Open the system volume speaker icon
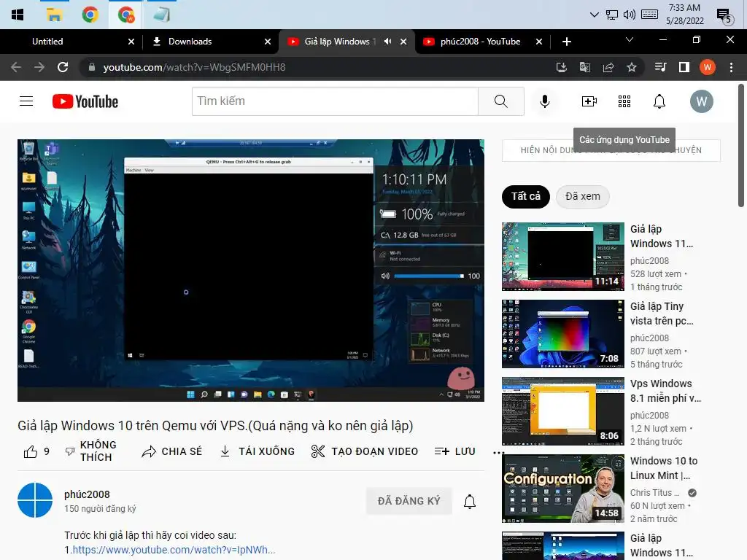 (629, 15)
